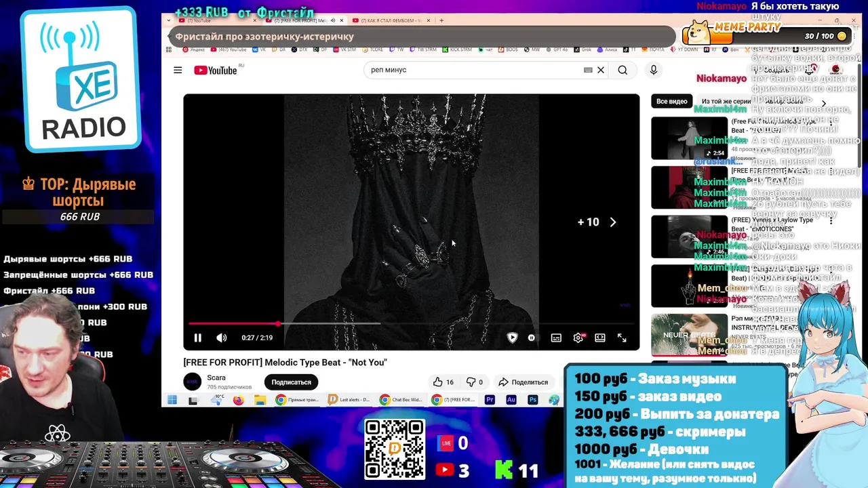Mute the audio icon on the playing tab

click(332, 20)
